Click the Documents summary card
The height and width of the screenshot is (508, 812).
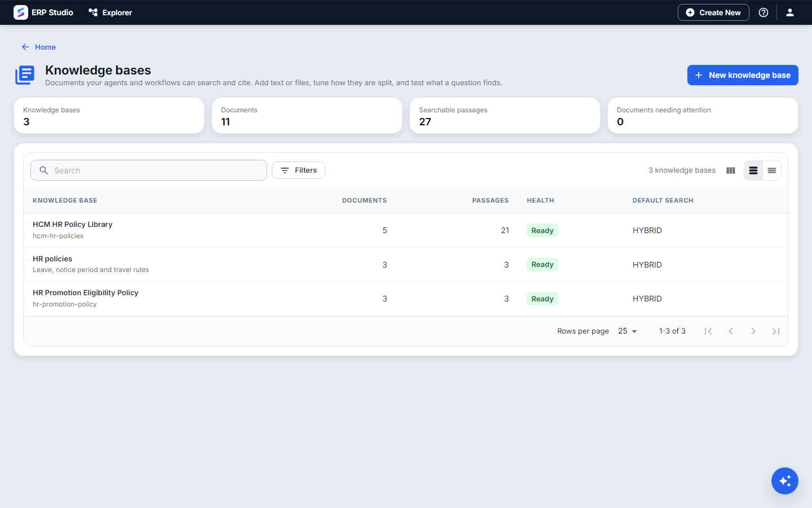pos(307,116)
